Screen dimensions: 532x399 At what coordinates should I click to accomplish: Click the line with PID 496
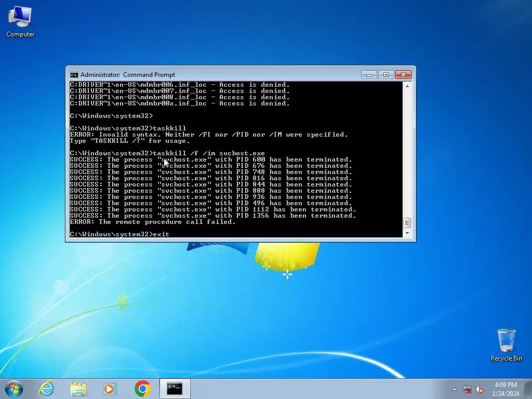[211, 203]
